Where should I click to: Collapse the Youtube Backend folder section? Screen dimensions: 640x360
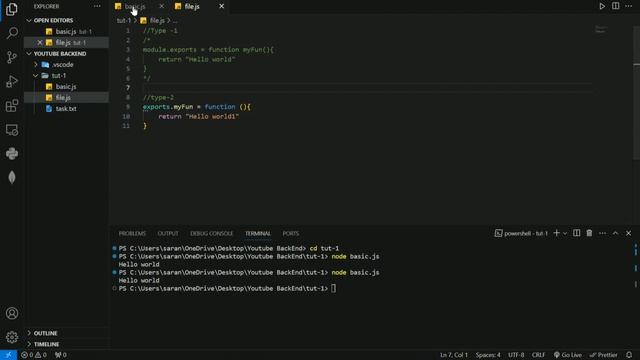pyautogui.click(x=60, y=53)
